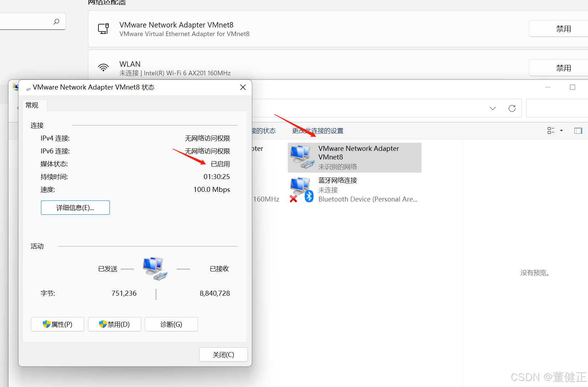Click the 关闭(C) button
This screenshot has width=588, height=387.
click(x=223, y=355)
